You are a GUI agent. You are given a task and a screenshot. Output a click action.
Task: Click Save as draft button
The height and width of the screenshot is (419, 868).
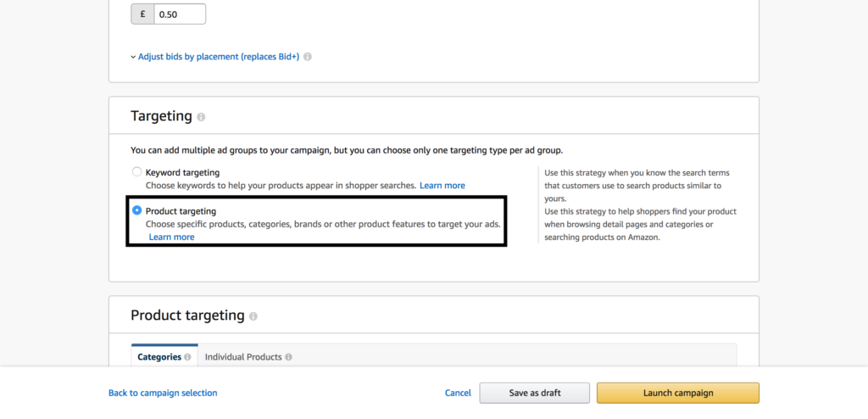point(535,393)
